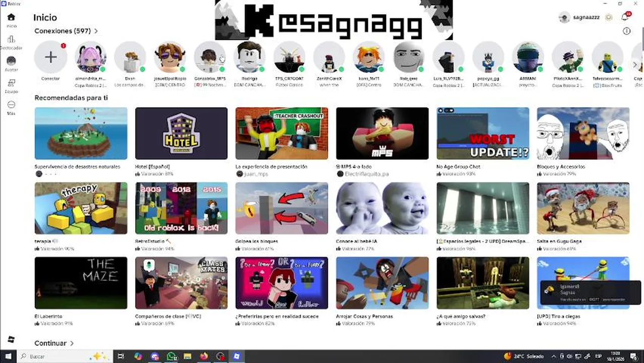Open Destacadas charts in the sidebar
This screenshot has width=644, height=363.
click(x=11, y=42)
